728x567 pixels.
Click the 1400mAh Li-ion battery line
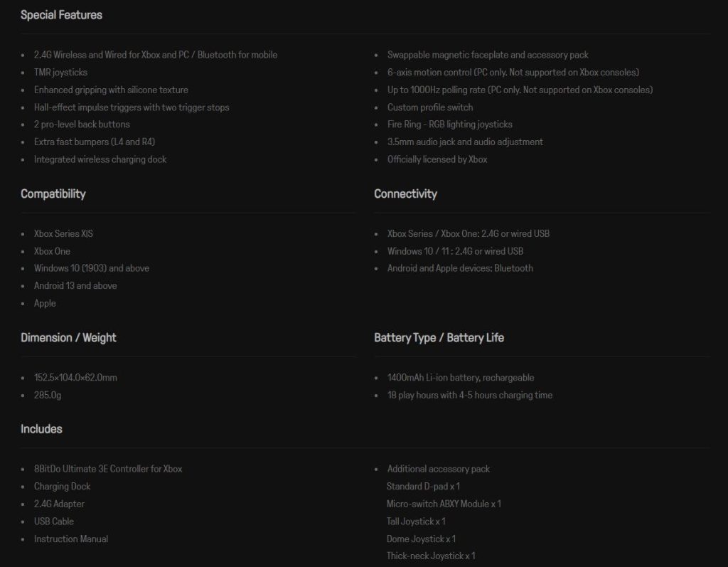tap(461, 378)
